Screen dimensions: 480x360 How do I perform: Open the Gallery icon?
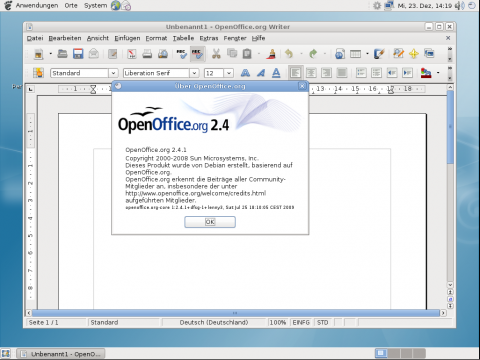point(429,54)
